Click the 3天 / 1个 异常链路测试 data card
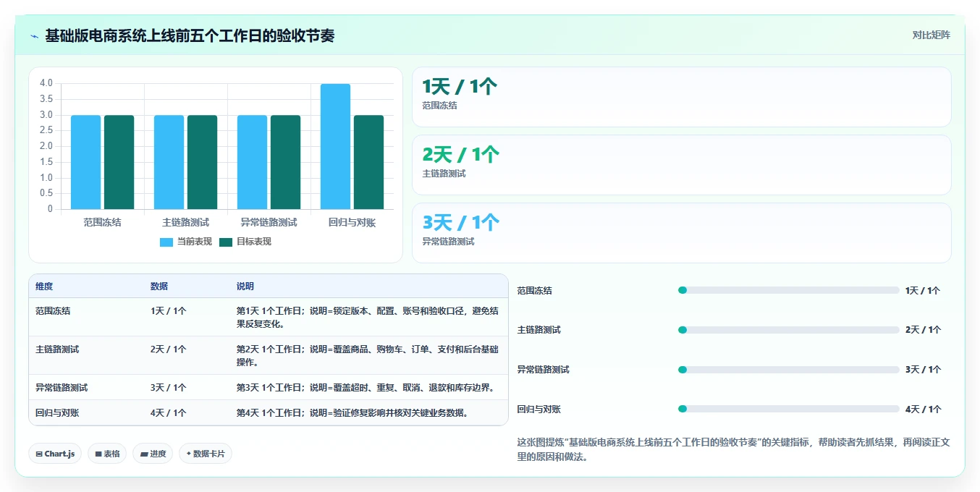 pyautogui.click(x=681, y=233)
